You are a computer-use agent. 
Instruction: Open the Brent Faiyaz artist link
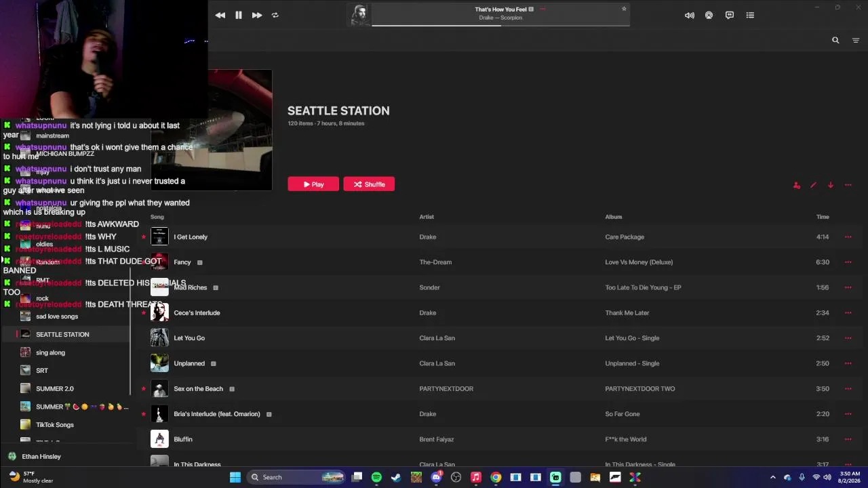(437, 439)
